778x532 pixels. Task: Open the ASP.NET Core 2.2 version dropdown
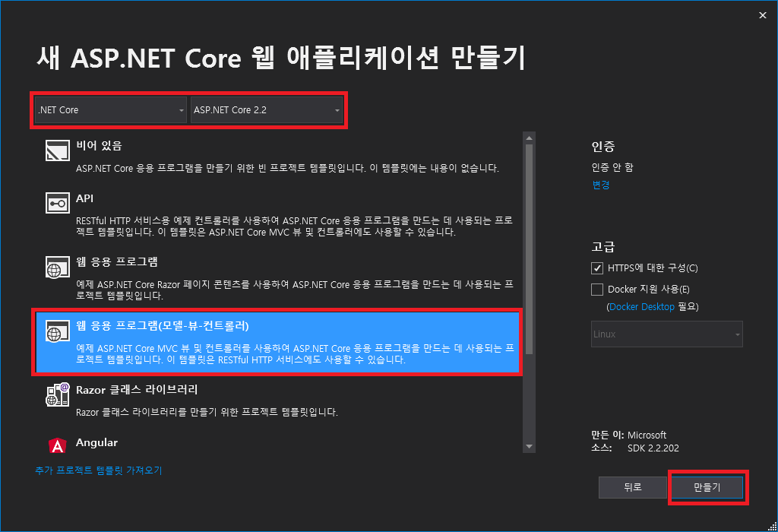267,110
